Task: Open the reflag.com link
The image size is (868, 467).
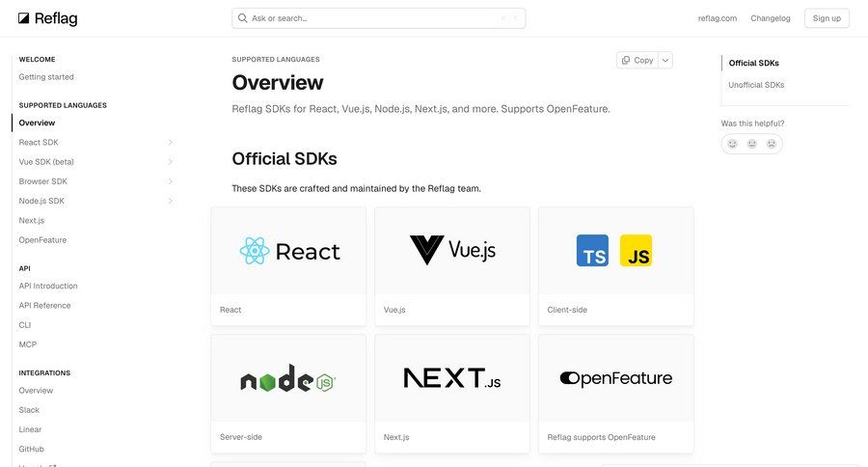Action: pos(718,18)
